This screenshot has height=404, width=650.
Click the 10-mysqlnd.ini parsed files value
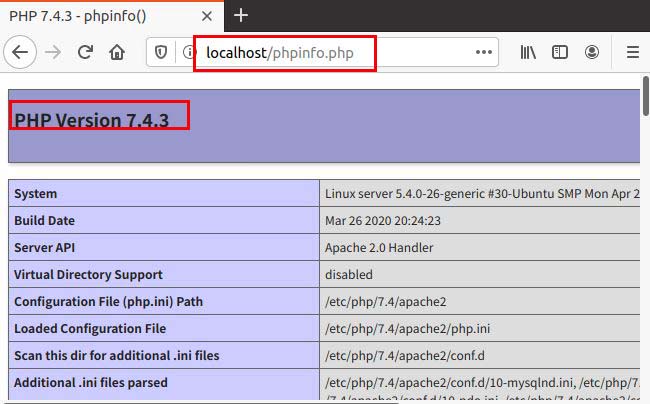pos(482,382)
